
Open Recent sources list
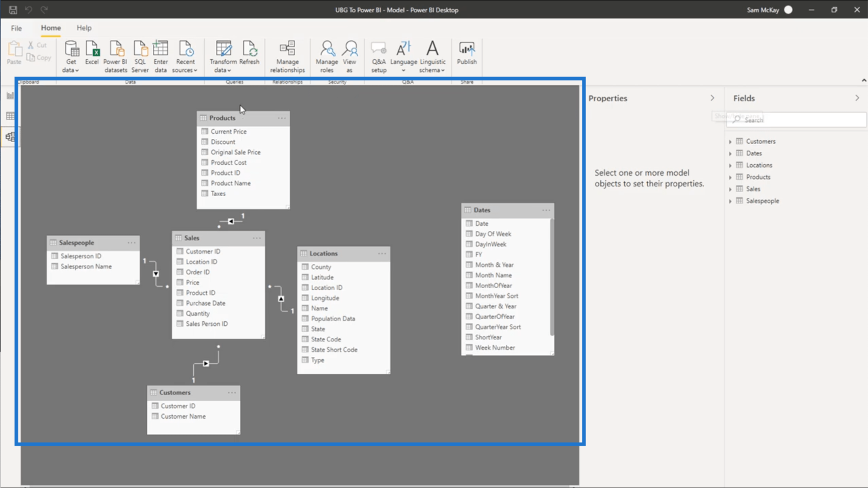pyautogui.click(x=185, y=56)
